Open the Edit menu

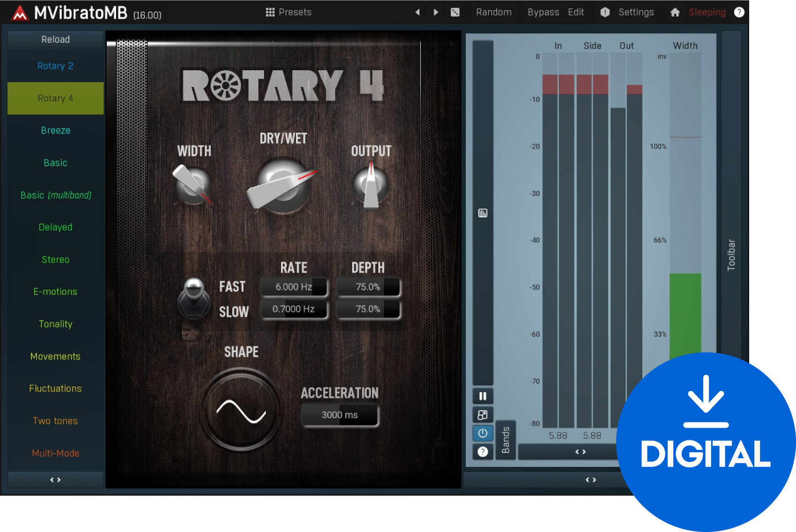pyautogui.click(x=575, y=12)
